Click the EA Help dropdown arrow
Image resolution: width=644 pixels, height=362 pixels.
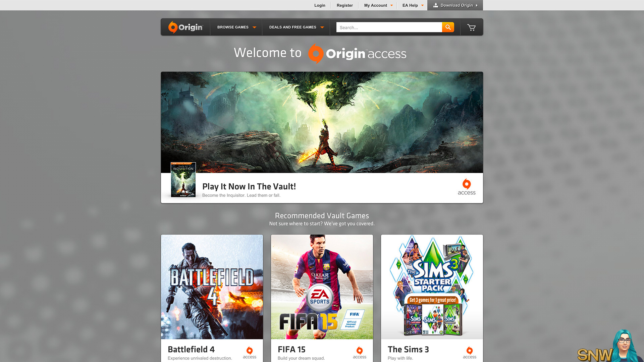[422, 5]
